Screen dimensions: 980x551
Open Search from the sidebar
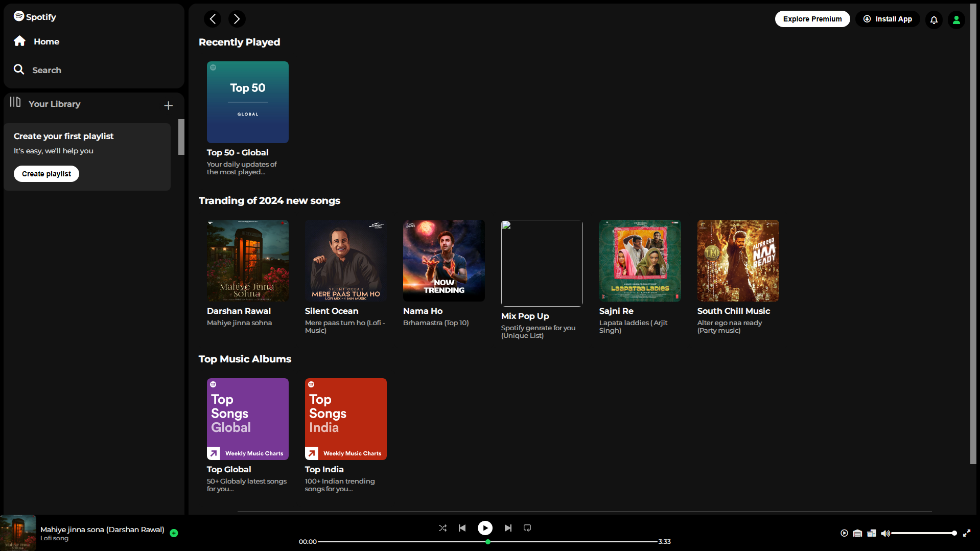click(x=37, y=70)
